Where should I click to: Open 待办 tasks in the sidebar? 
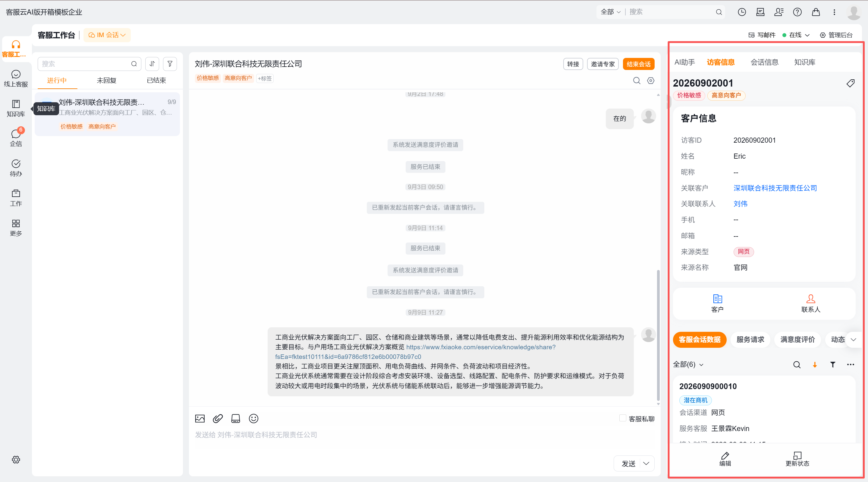pyautogui.click(x=16, y=168)
